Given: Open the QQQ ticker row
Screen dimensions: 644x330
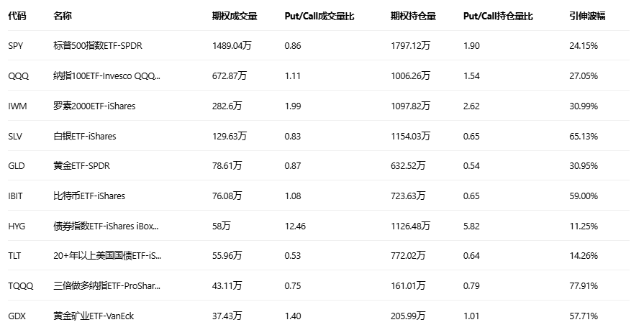Looking at the screenshot, I should pos(17,75).
